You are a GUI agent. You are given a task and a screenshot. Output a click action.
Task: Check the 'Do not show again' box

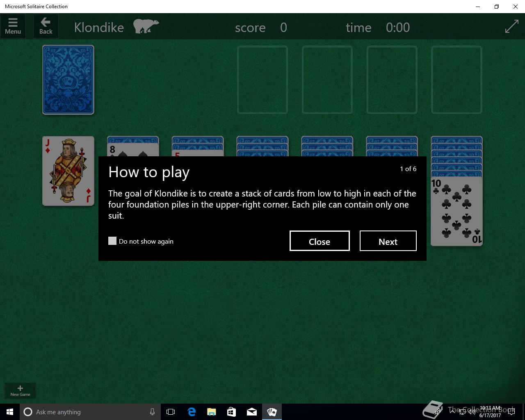112,241
